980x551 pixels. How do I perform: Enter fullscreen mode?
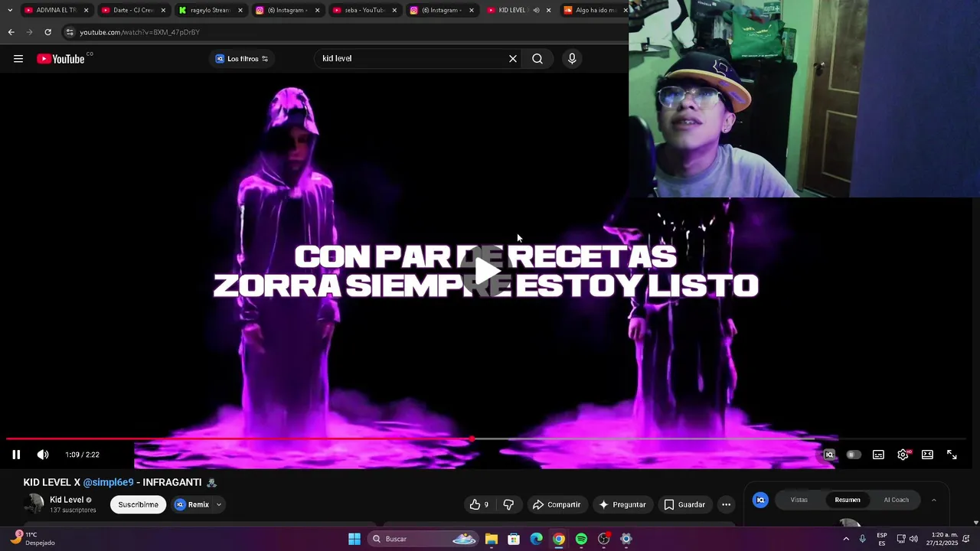click(x=952, y=455)
